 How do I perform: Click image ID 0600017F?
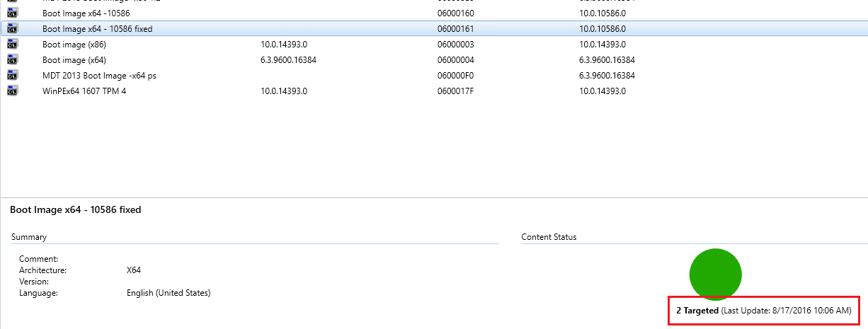[455, 91]
